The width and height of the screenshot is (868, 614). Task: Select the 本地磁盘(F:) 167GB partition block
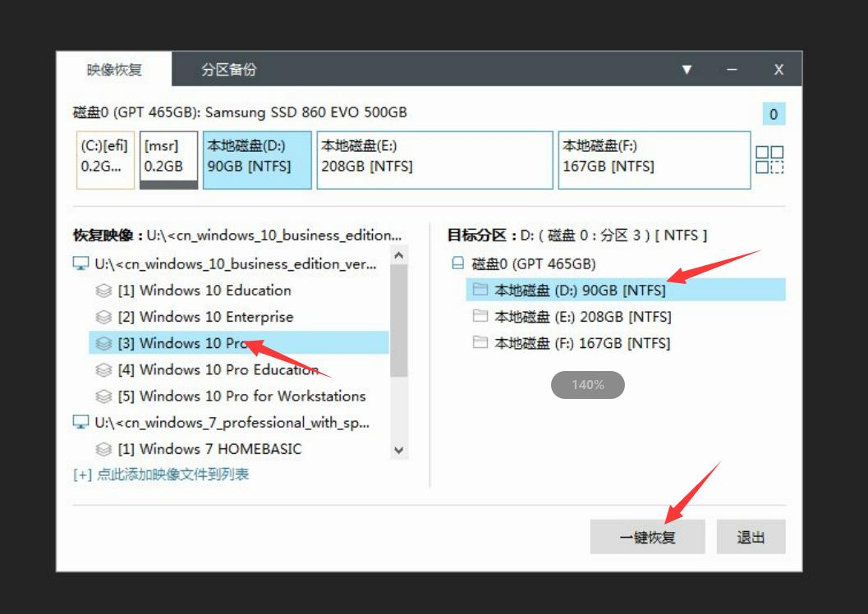[x=654, y=160]
